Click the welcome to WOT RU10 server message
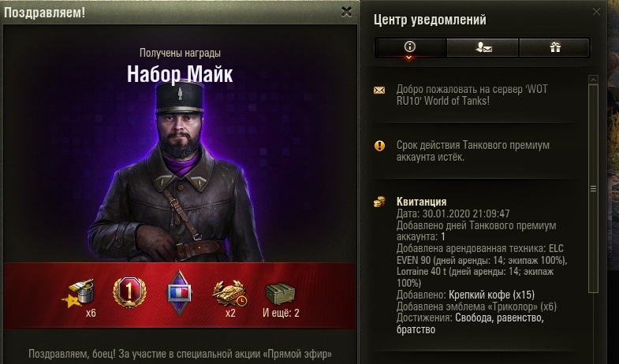Image resolution: width=619 pixels, height=364 pixels. (x=472, y=95)
